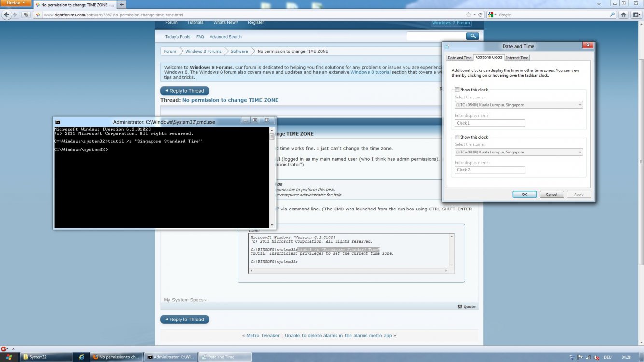This screenshot has width=644, height=362.
Task: Click the Windows Start orb
Action: [9, 357]
